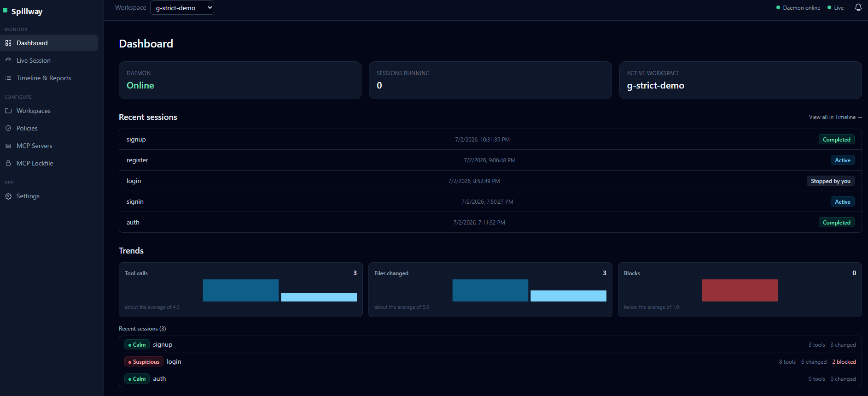
Task: Click the Settings gear icon
Action: click(x=8, y=196)
